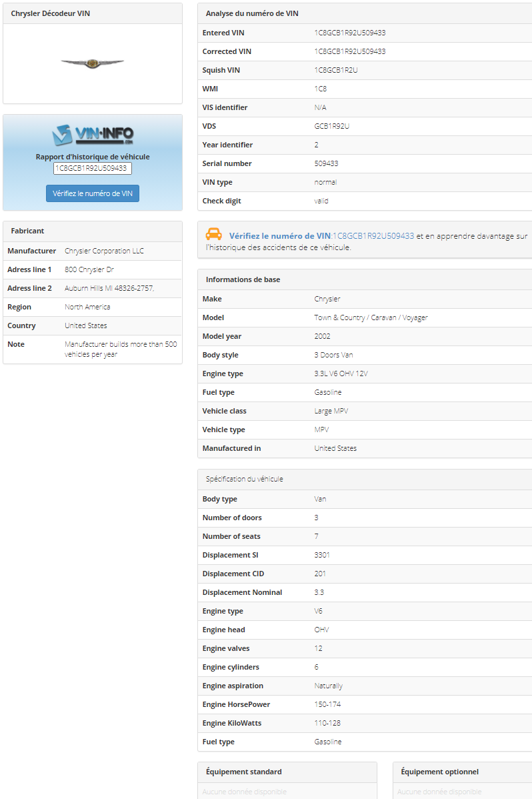Select the 'Informations de base' header
Screen dimensions: 532x799
click(243, 279)
